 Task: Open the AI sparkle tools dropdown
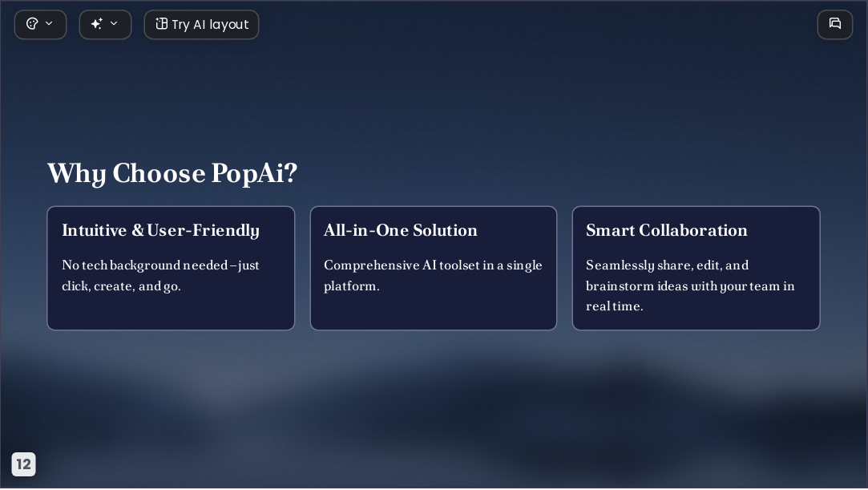(x=105, y=24)
